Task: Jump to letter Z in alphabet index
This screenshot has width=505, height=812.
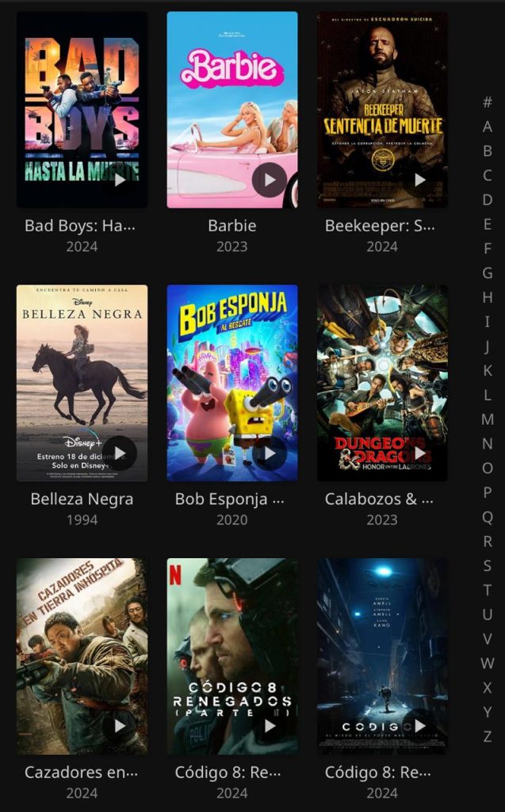Action: (487, 736)
